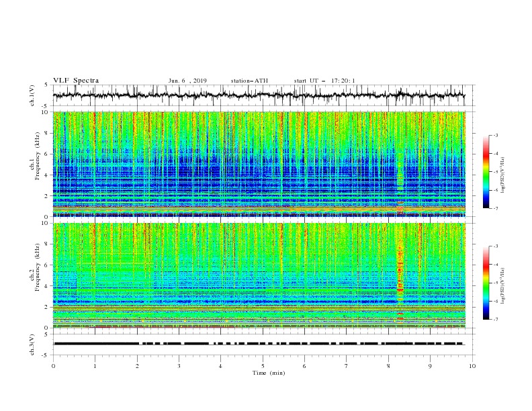Viewport: 532px width, 411px height.
Task: Click the 'start UT = 17:20: 1' text
Action: [x=324, y=81]
